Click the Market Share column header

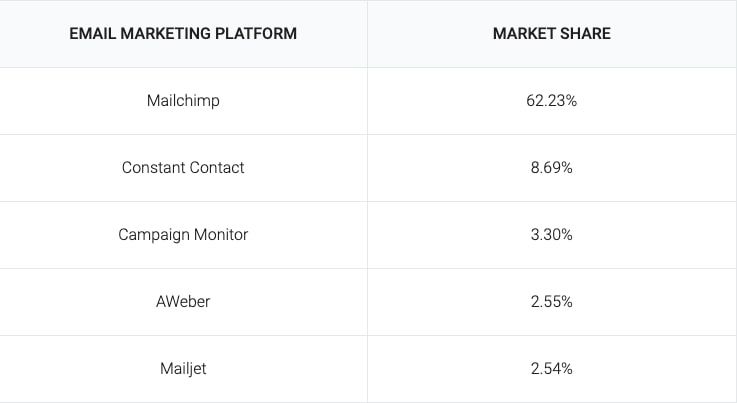click(x=552, y=33)
